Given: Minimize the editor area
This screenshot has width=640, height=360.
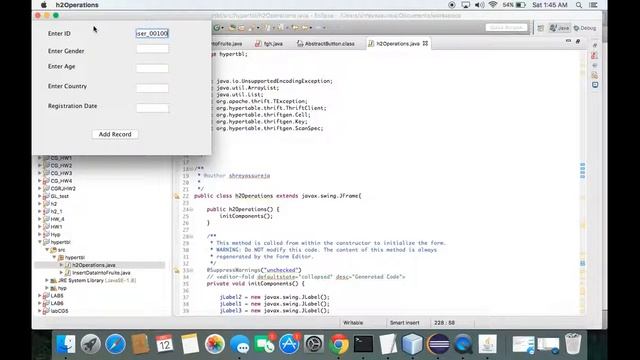Looking at the screenshot, I should pyautogui.click(x=568, y=41).
